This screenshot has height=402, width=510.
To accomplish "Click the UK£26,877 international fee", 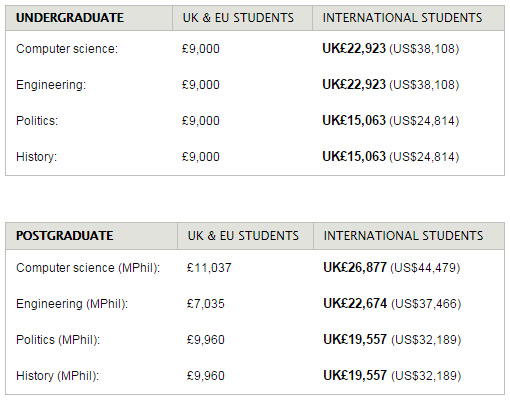I will (x=355, y=267).
